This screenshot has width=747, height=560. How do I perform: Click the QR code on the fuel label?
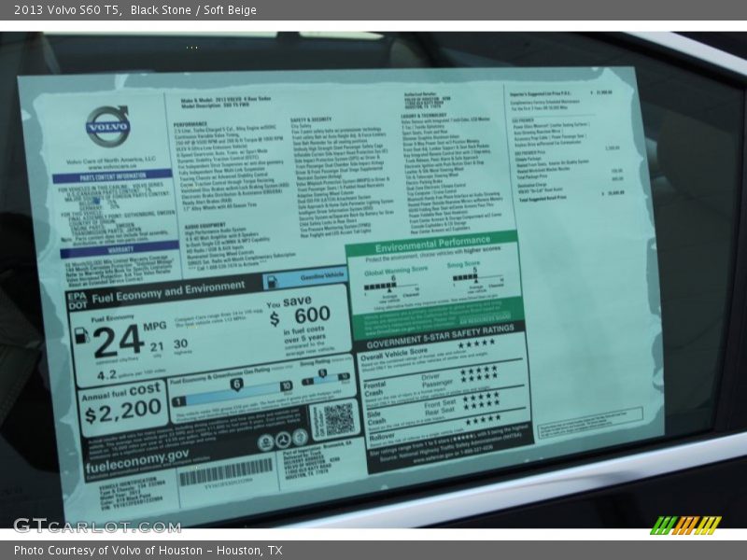[x=339, y=419]
